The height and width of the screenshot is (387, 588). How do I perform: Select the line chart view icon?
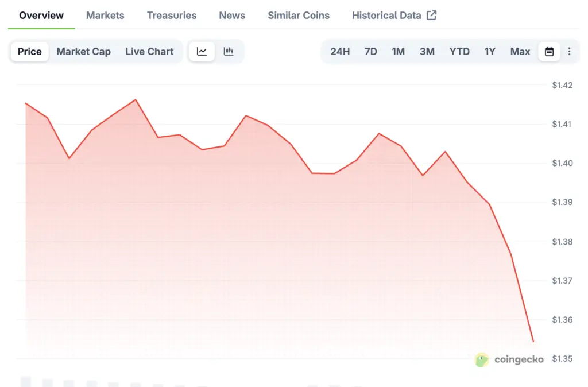[x=202, y=52]
